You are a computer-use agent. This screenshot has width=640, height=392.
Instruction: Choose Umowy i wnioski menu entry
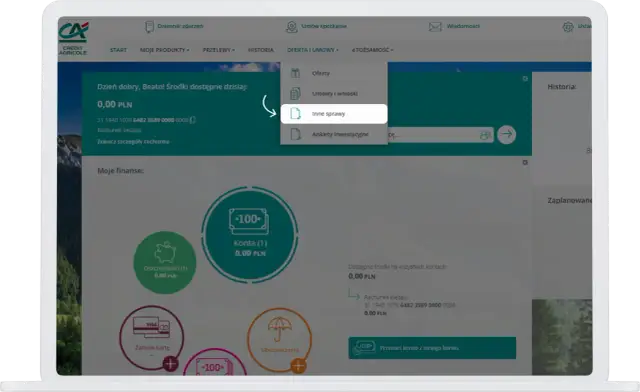(x=334, y=94)
